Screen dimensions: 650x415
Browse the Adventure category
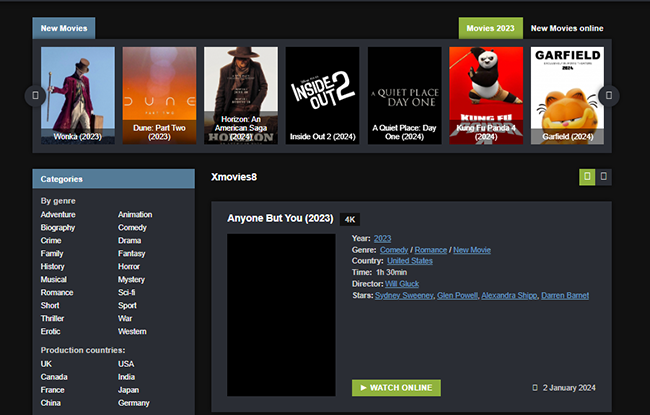pos(58,215)
